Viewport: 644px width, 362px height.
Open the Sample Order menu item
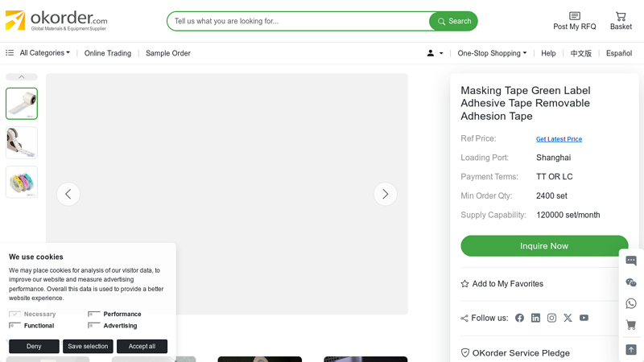[x=168, y=53]
